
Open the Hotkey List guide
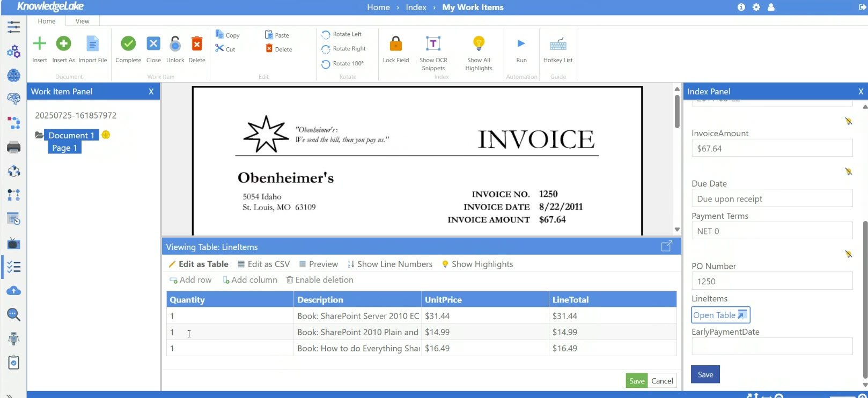point(558,44)
